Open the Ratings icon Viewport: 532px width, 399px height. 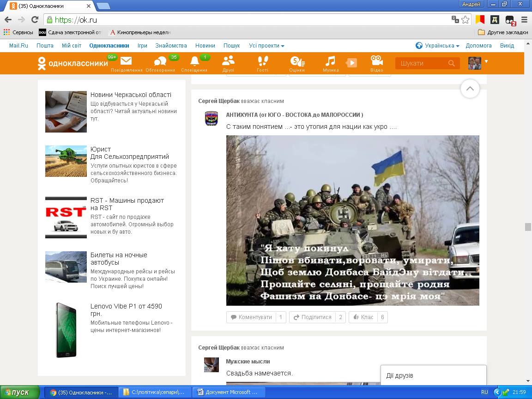coord(296,61)
